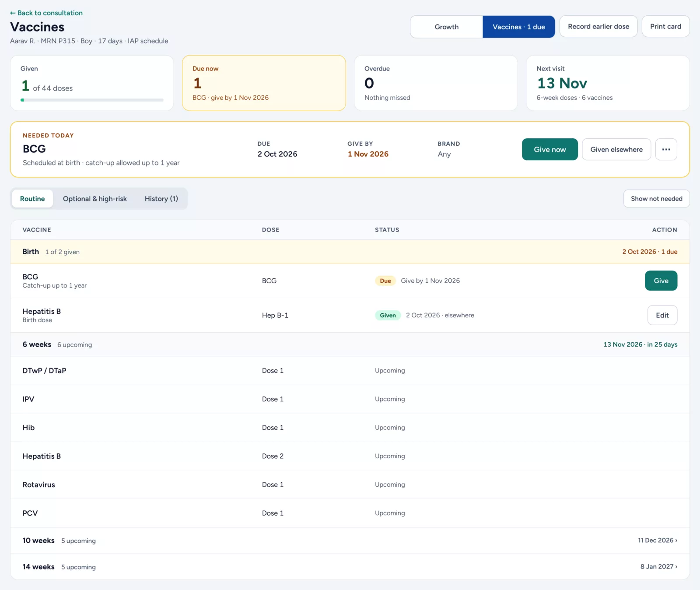This screenshot has width=700, height=590.
Task: Print the vaccination card
Action: coord(665,26)
